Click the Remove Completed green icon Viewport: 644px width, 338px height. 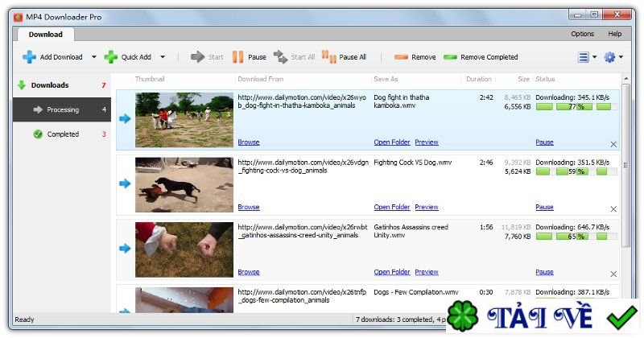[x=450, y=57]
